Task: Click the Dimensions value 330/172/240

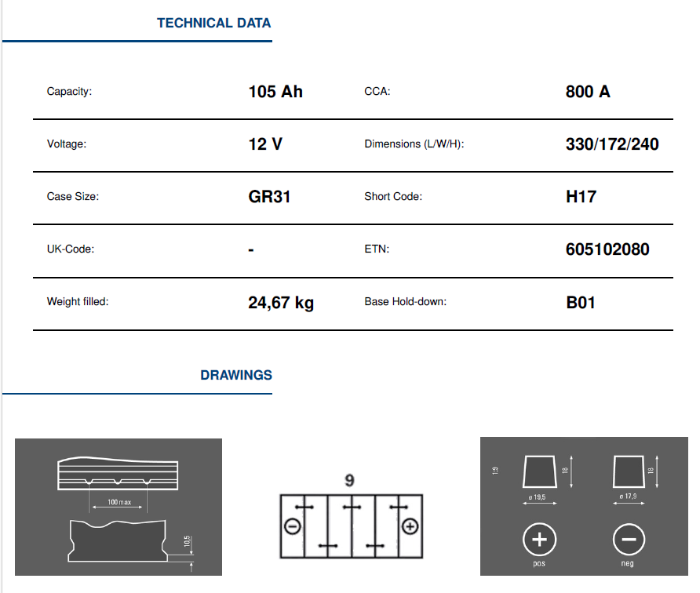Action: (612, 144)
